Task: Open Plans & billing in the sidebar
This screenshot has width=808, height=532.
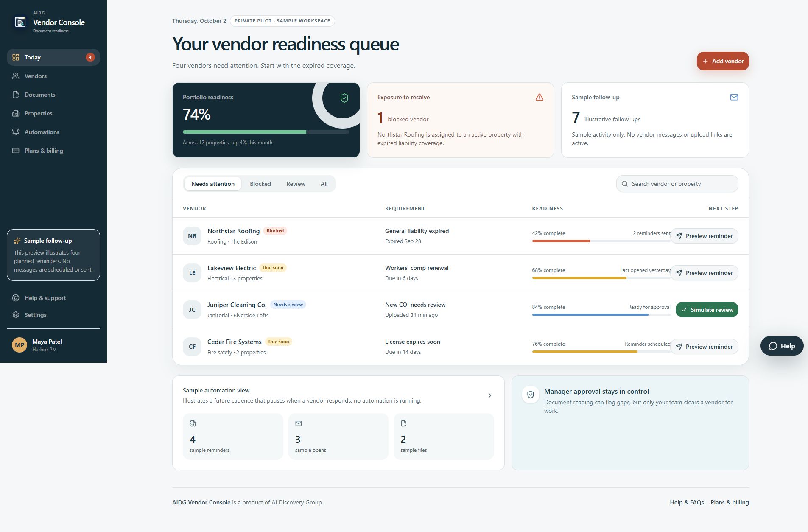Action: (x=53, y=151)
